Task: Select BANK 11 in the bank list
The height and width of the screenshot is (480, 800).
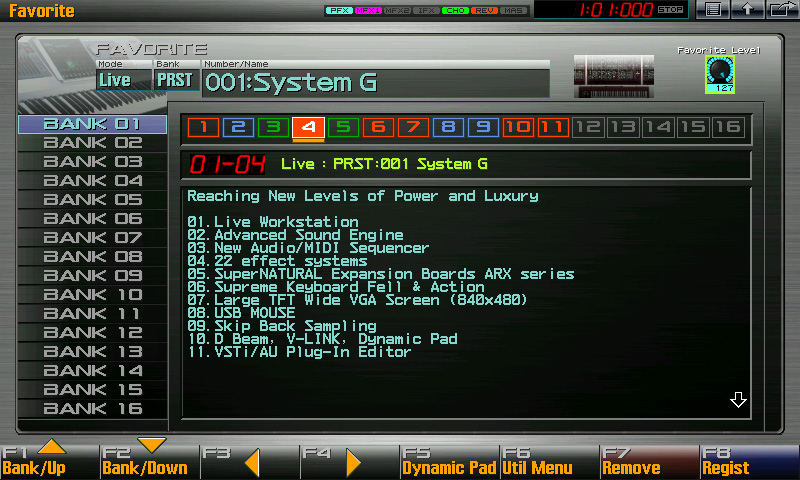Action: pyautogui.click(x=92, y=314)
